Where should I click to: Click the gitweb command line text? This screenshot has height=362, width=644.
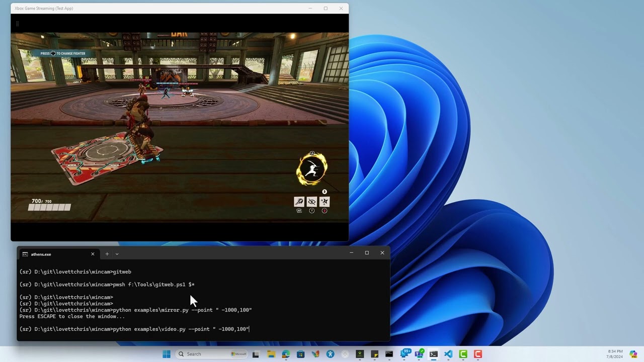[75, 272]
